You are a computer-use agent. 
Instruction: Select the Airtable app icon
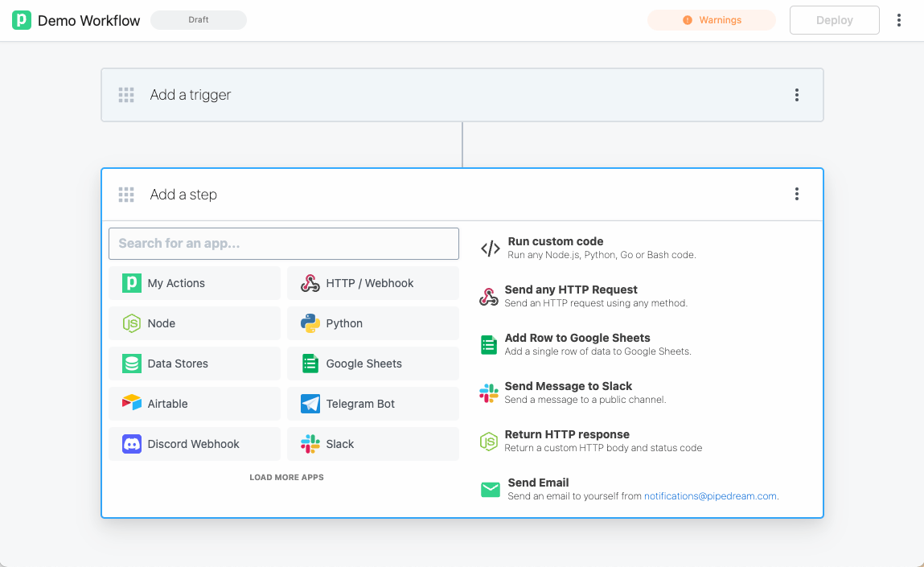(131, 403)
